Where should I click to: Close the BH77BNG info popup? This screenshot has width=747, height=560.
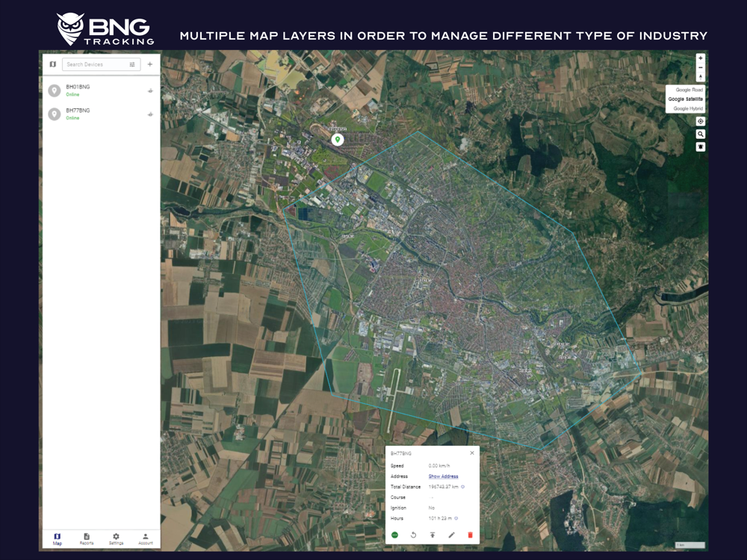point(471,453)
